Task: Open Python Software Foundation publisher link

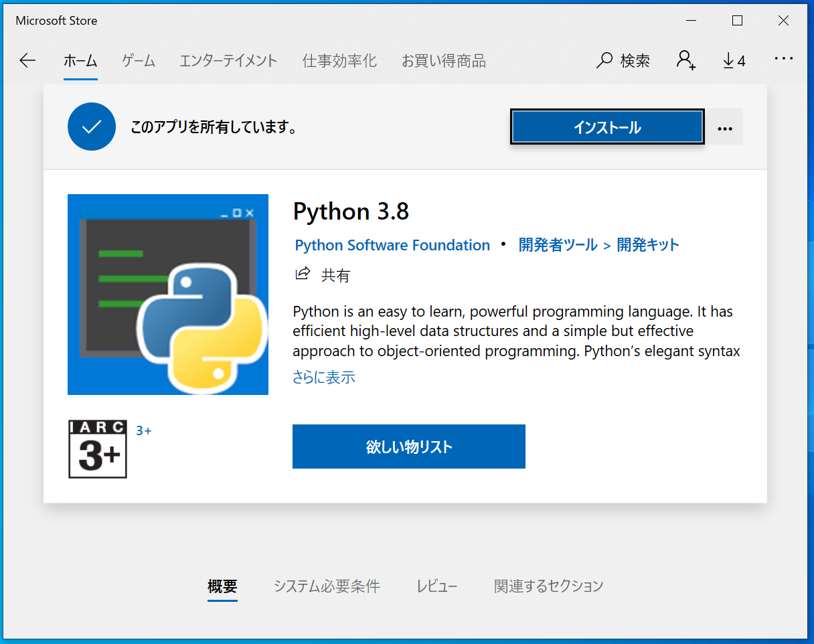Action: click(x=392, y=245)
